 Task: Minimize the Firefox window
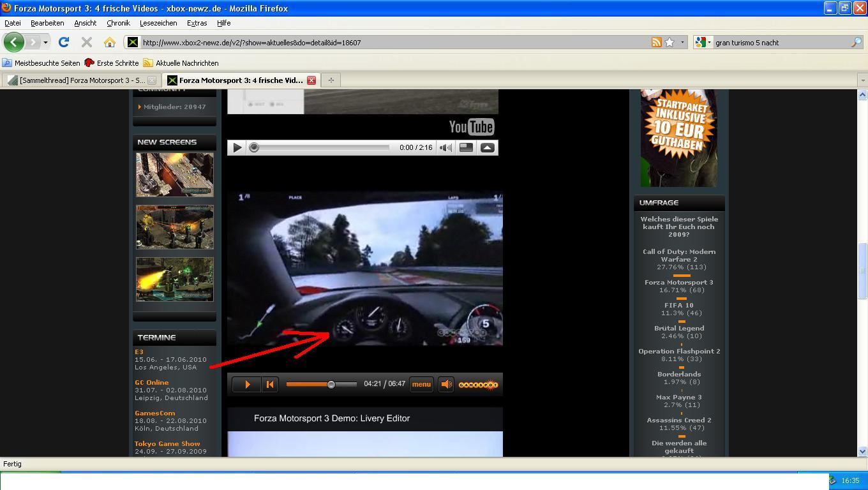click(x=830, y=8)
